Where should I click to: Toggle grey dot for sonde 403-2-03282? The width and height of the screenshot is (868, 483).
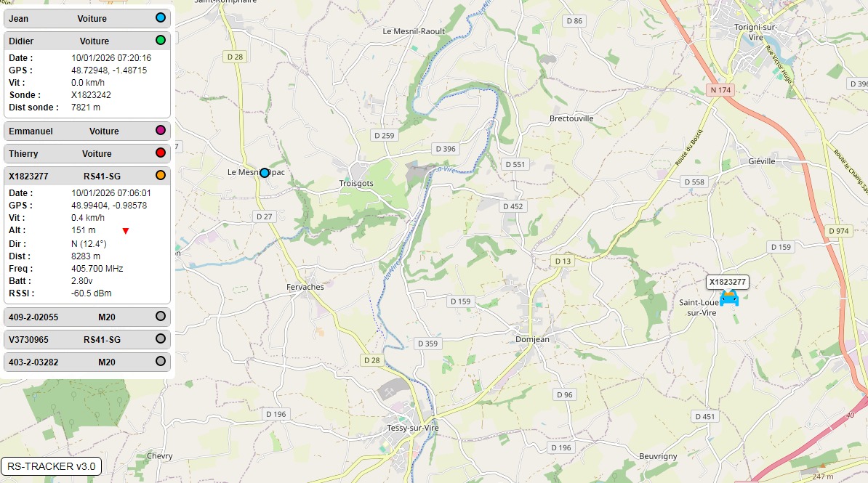point(161,361)
